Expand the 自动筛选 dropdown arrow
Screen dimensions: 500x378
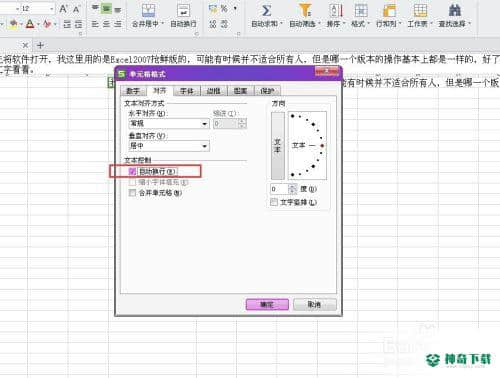click(x=319, y=24)
